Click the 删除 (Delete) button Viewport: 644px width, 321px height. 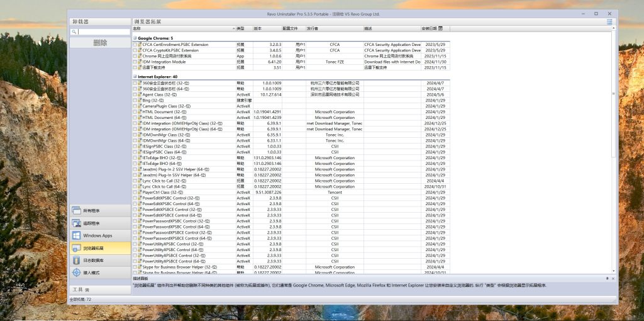[100, 43]
